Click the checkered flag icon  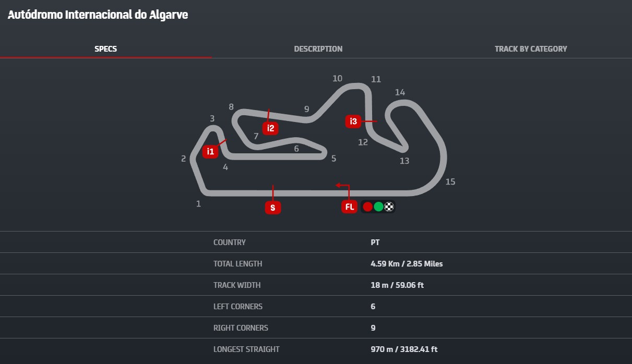click(x=389, y=207)
